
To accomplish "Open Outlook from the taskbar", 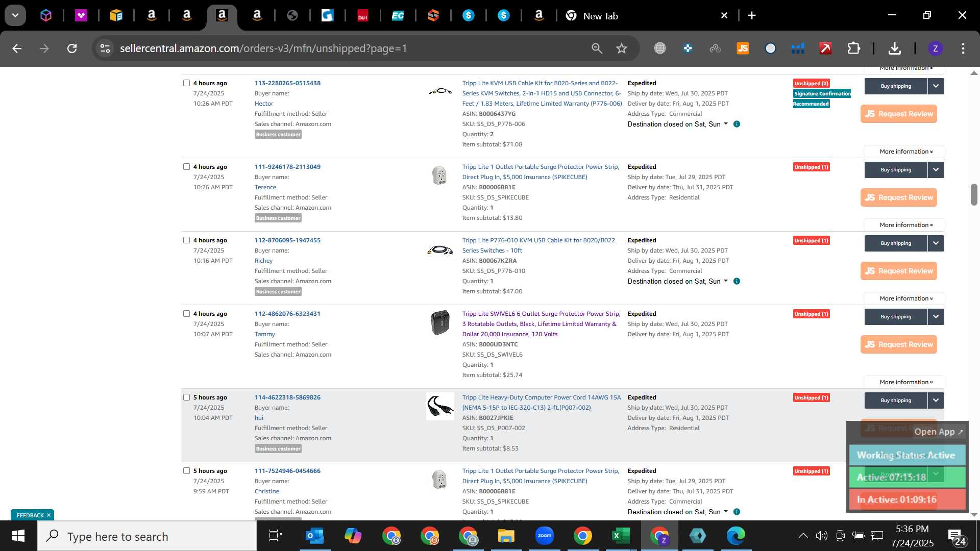I will click(x=314, y=536).
